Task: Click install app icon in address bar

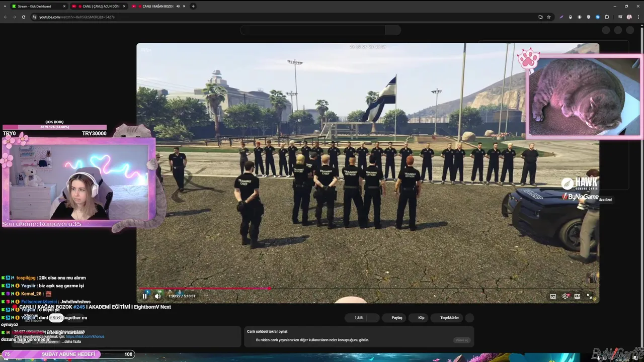Action: click(x=540, y=17)
